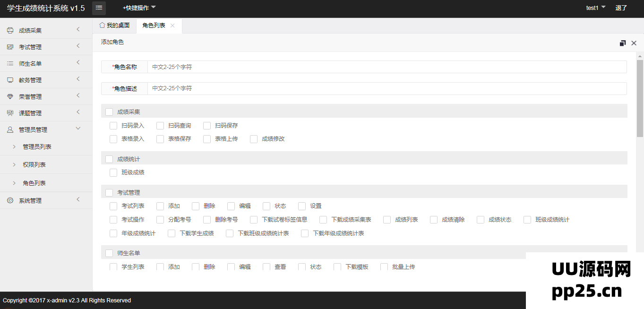Tick the 下载成绩采集表 checkbox

point(323,220)
